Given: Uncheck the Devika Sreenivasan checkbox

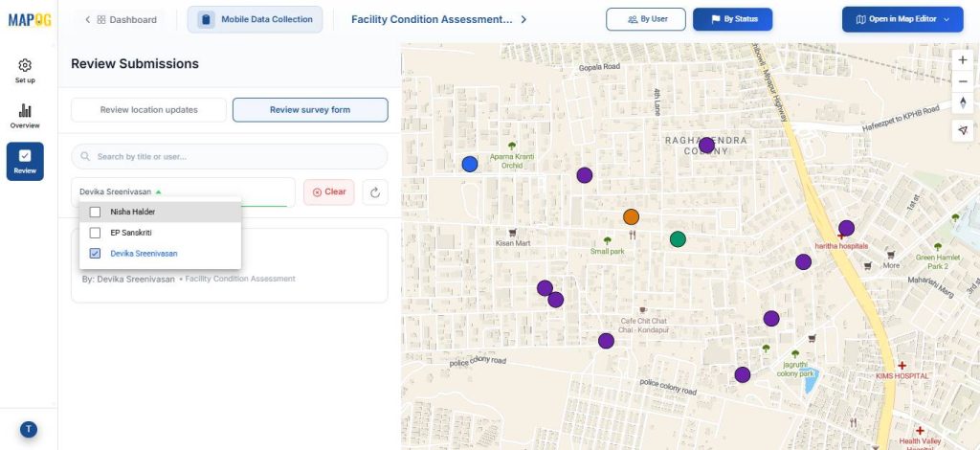Looking at the screenshot, I should 95,253.
